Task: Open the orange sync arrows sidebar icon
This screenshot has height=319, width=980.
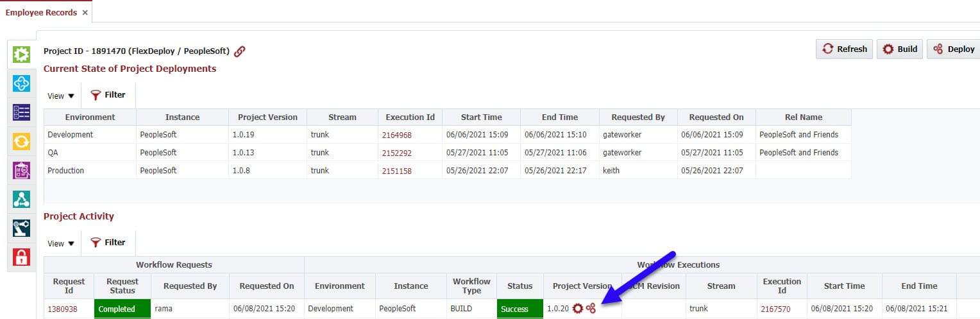Action: click(x=22, y=141)
